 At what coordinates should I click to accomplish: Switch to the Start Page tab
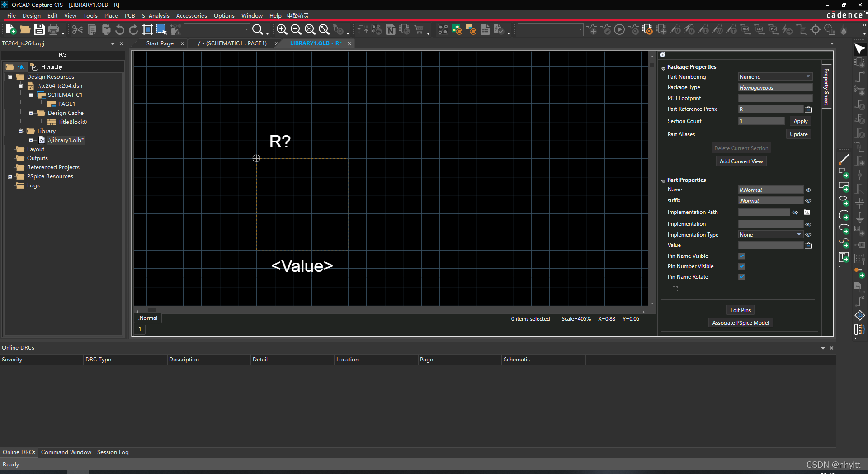(160, 43)
